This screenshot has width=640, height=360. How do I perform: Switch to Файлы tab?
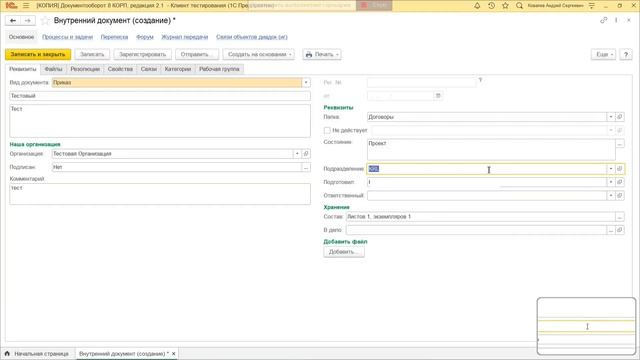53,69
